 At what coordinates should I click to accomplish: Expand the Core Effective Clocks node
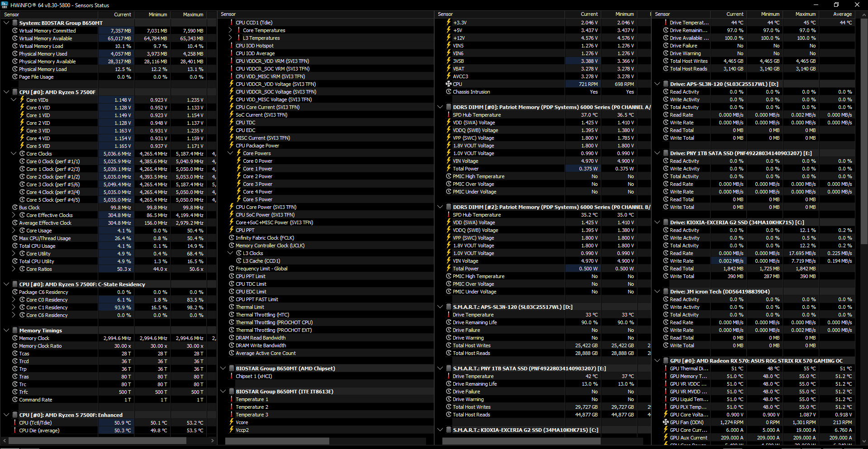click(14, 215)
